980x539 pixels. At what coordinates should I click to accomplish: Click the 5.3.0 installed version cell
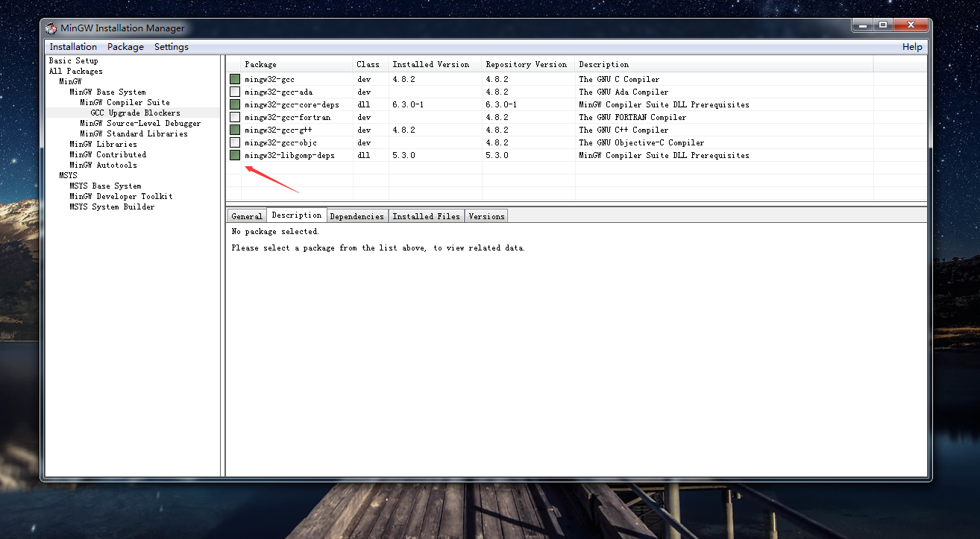(403, 155)
